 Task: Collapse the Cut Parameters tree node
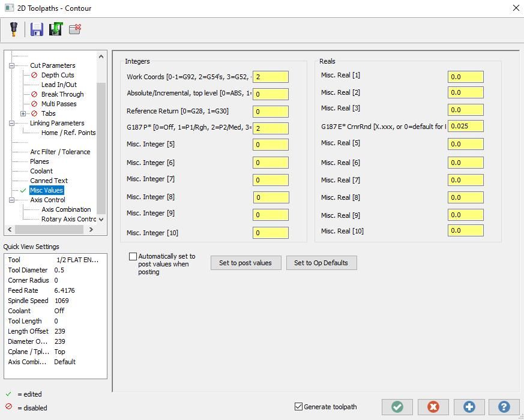click(x=11, y=66)
